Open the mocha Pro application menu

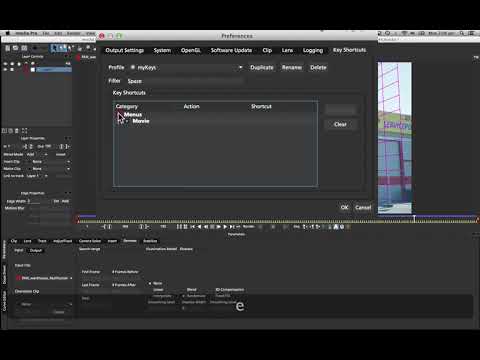pos(26,33)
